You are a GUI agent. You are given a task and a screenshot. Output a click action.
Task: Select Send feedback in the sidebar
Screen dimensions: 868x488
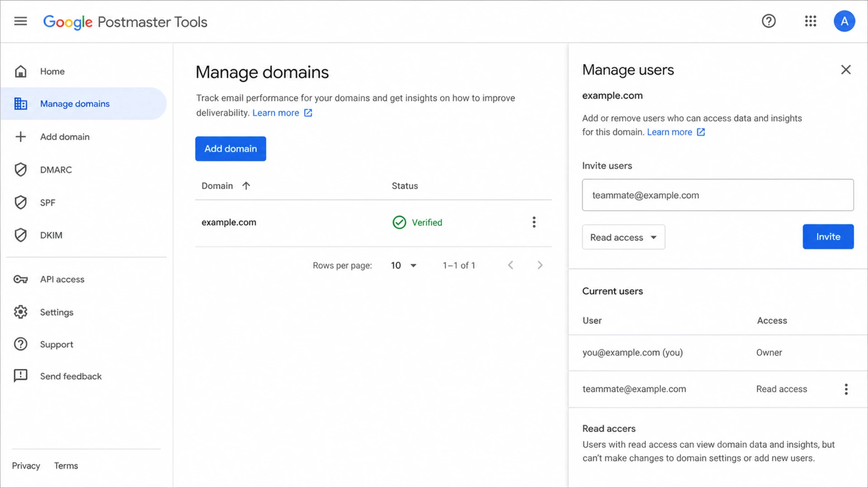pyautogui.click(x=84, y=376)
